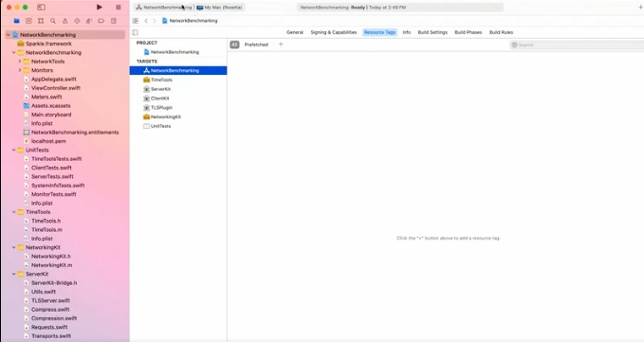Image resolution: width=644 pixels, height=342 pixels.
Task: Switch to the Info tab
Action: coord(407,32)
